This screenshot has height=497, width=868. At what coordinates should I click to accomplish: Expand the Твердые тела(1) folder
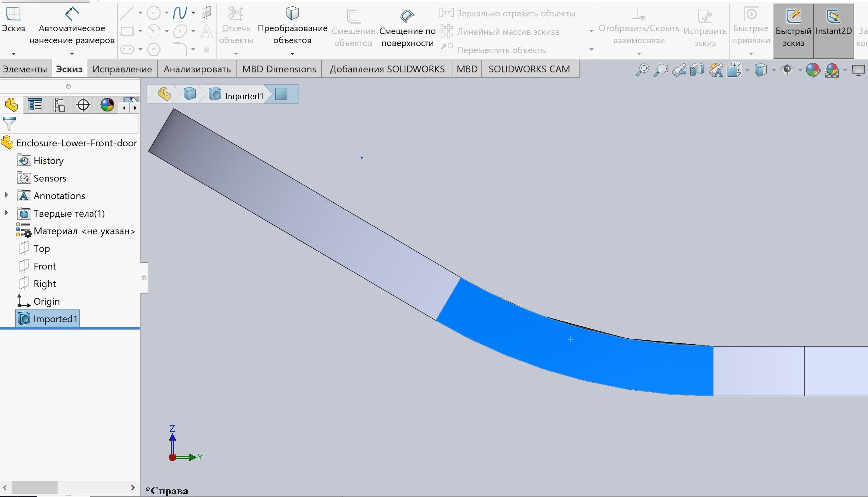(x=6, y=213)
